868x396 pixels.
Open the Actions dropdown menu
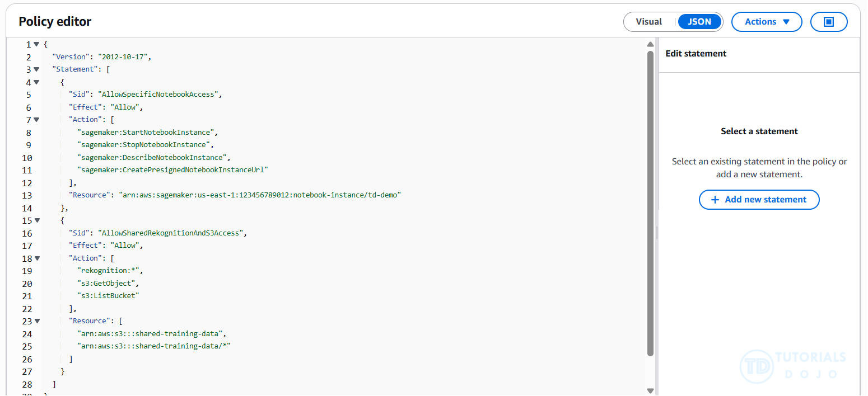click(767, 22)
